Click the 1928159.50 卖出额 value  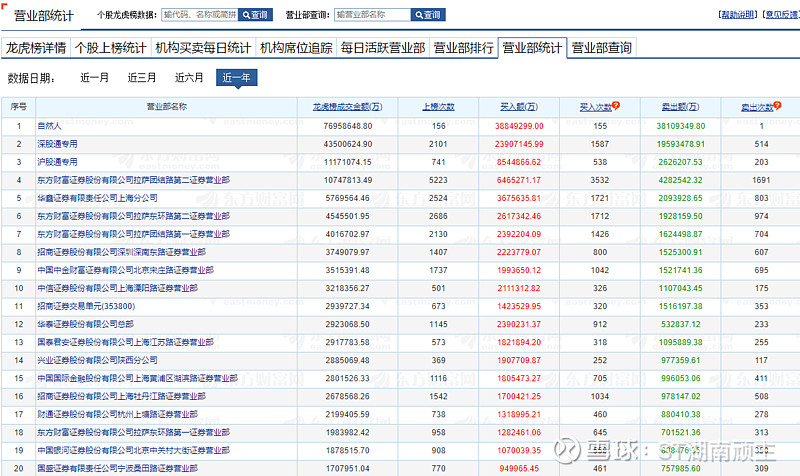point(680,216)
